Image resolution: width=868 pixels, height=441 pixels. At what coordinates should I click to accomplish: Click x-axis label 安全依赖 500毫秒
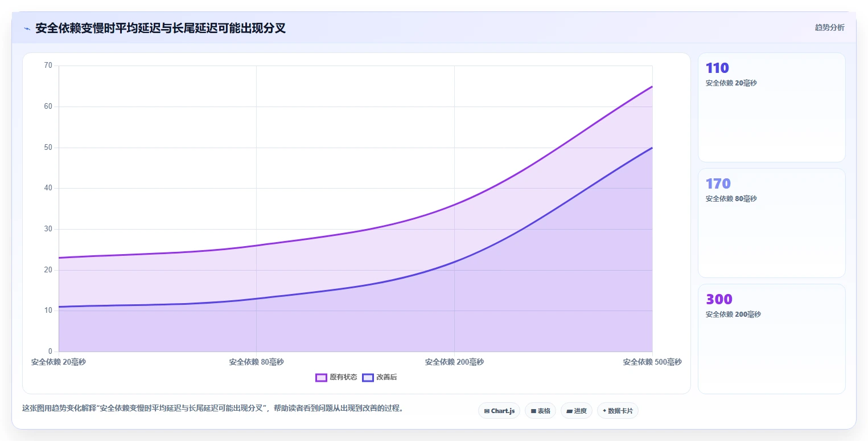click(652, 362)
